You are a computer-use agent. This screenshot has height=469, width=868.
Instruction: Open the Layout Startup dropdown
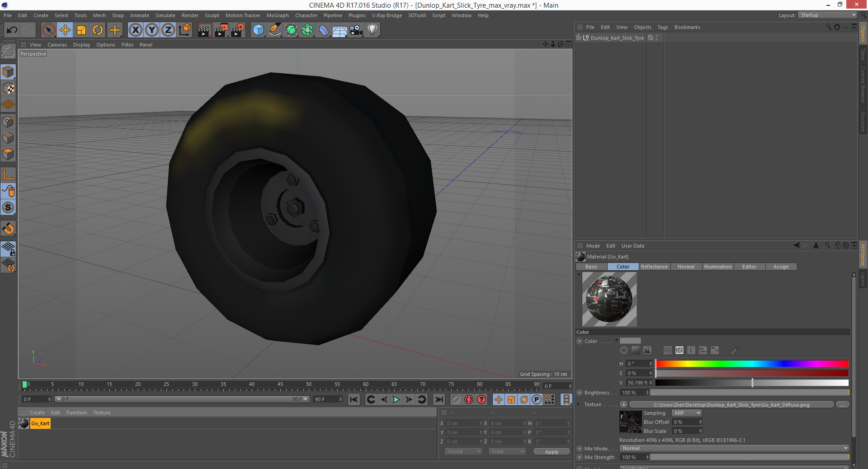tap(827, 15)
